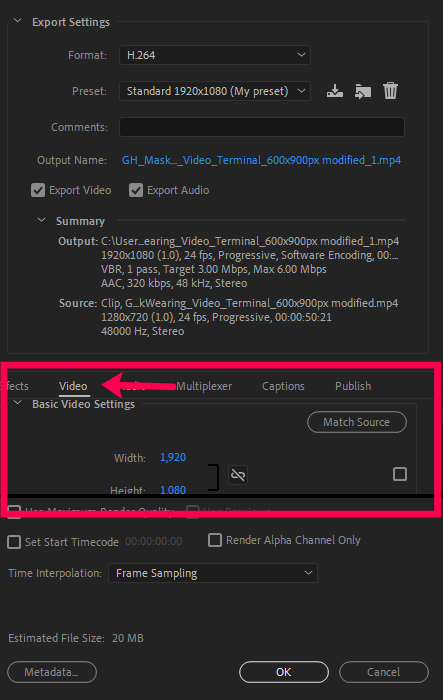Collapse the Summary section

(42, 220)
